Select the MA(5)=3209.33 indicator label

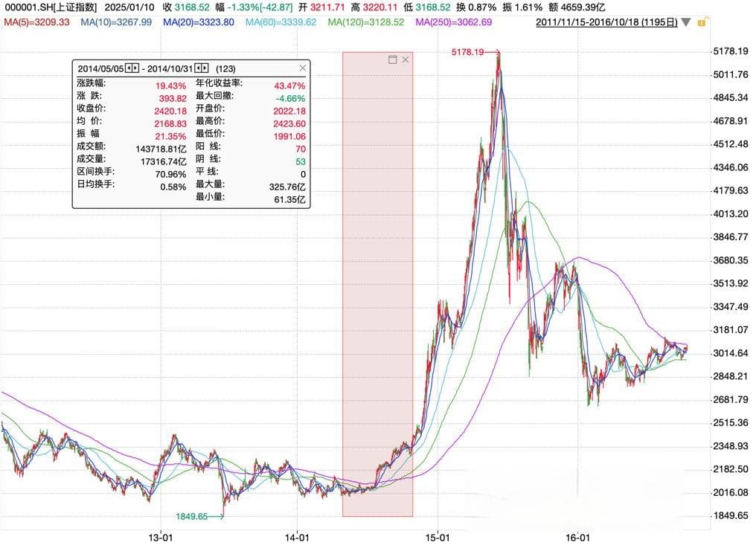36,22
